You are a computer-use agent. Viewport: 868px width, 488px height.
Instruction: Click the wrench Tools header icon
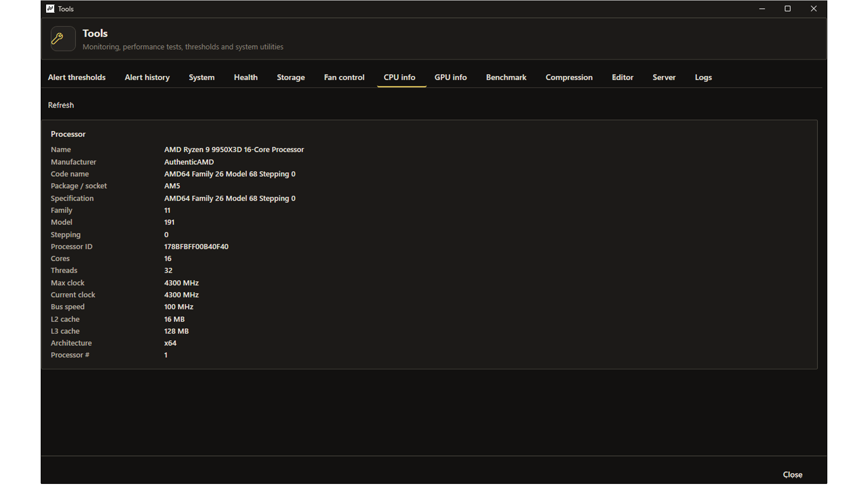click(63, 38)
